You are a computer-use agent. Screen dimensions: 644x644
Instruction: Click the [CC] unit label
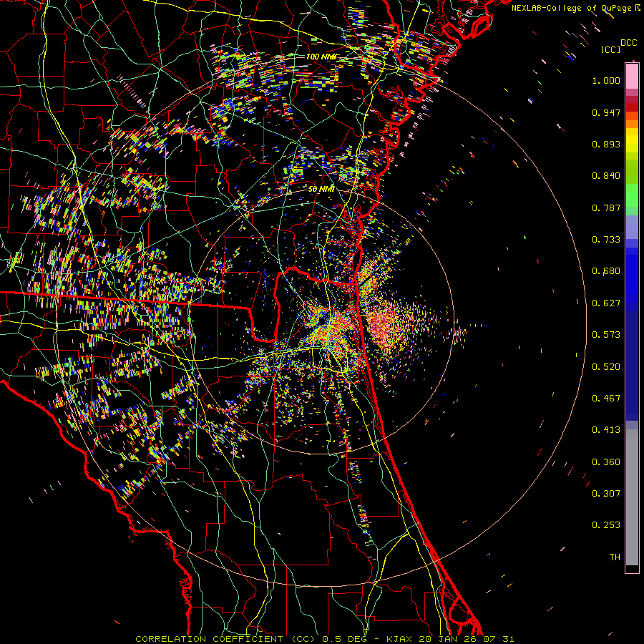pos(610,49)
